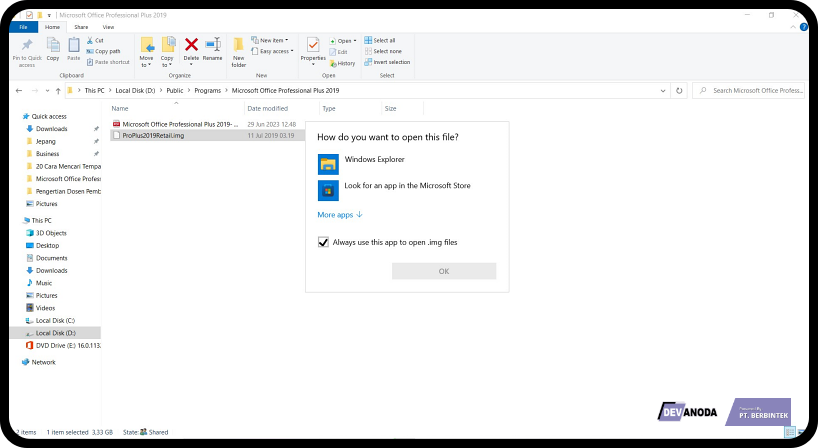Expand the More apps link

point(340,215)
